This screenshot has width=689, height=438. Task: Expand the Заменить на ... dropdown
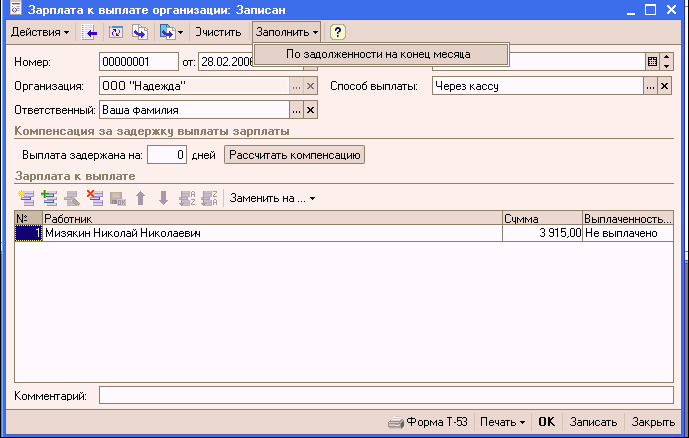pos(272,198)
